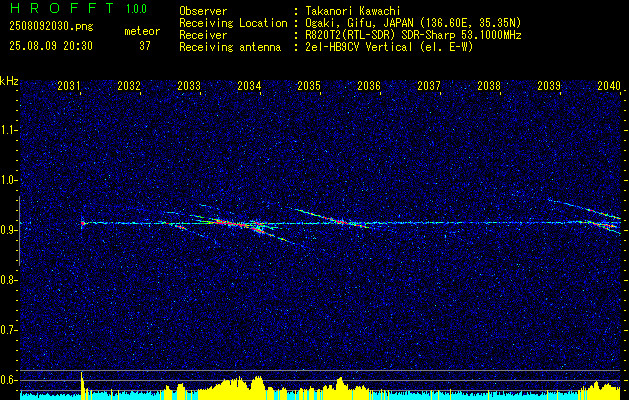Click frequency label 0.7
Image resolution: width=629 pixels, height=400 pixels.
pyautogui.click(x=9, y=330)
